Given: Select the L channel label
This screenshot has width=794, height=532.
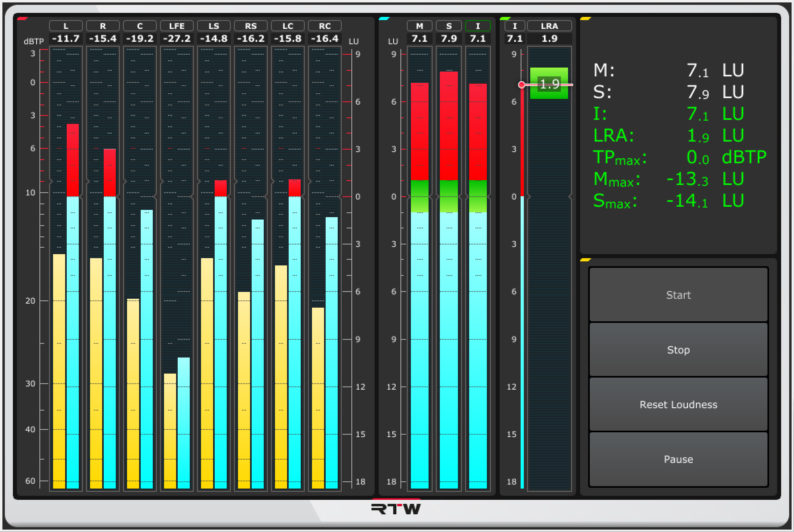Looking at the screenshot, I should point(66,26).
